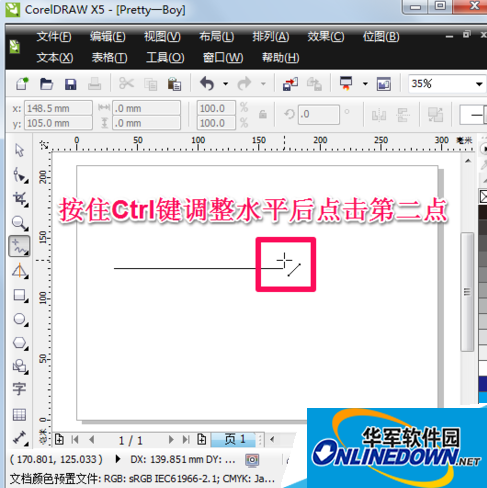The image size is (487, 488).
Task: Select the Shape tool
Action: pos(20,175)
